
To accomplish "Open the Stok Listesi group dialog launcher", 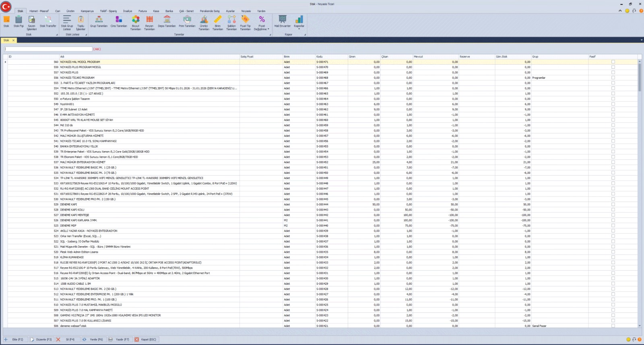I will [86, 35].
